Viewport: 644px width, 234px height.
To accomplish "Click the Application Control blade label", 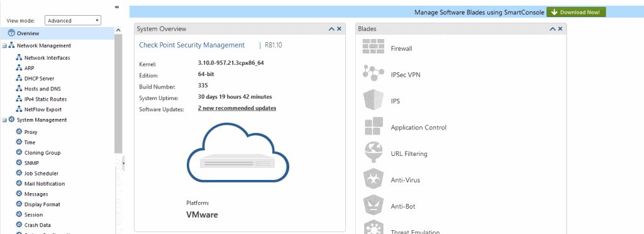I will click(418, 128).
